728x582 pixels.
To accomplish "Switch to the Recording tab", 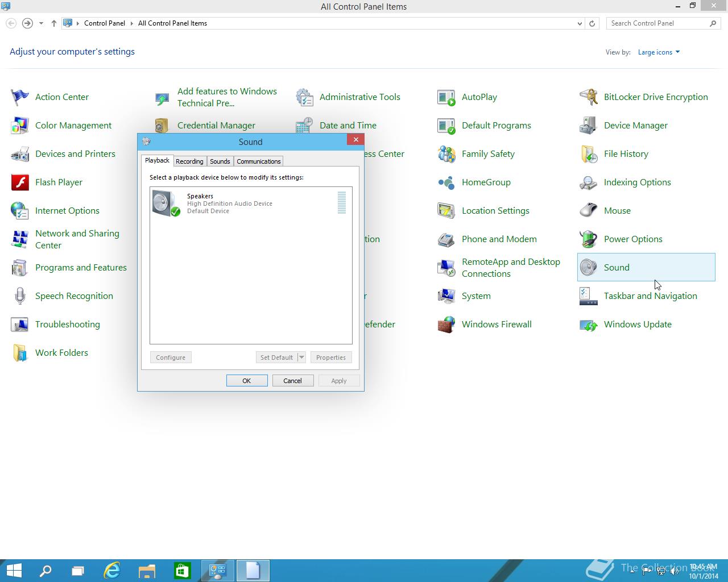I will [189, 161].
